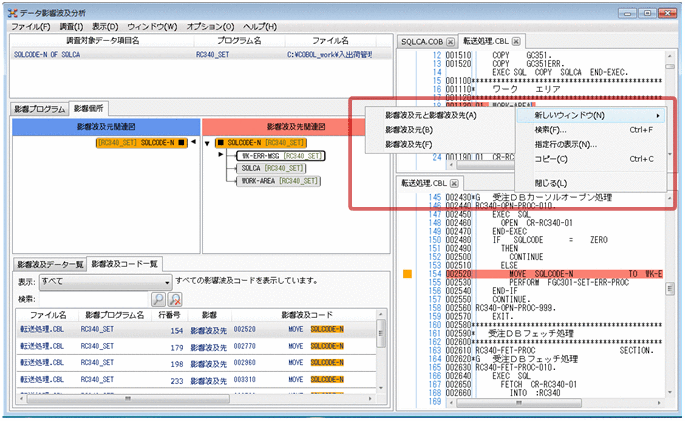
Task: Click lower source pane vertical scrollbar thumb
Action: point(669,289)
